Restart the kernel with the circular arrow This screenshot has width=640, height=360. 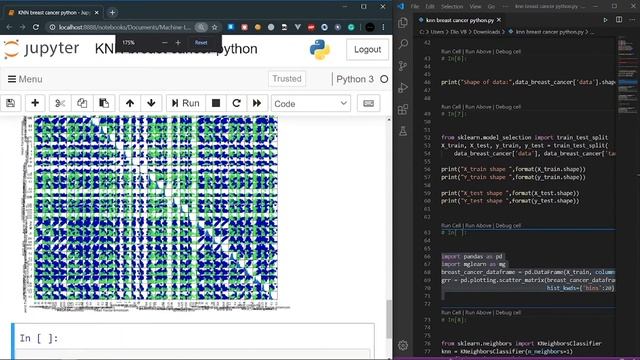(x=236, y=103)
